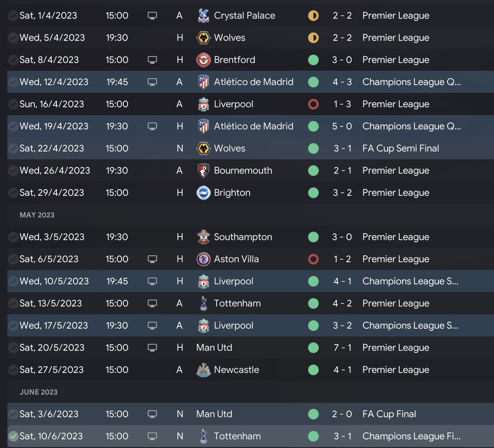Toggle the check circle for 1/4/2023 fixture
The height and width of the screenshot is (448, 494).
[x=13, y=16]
